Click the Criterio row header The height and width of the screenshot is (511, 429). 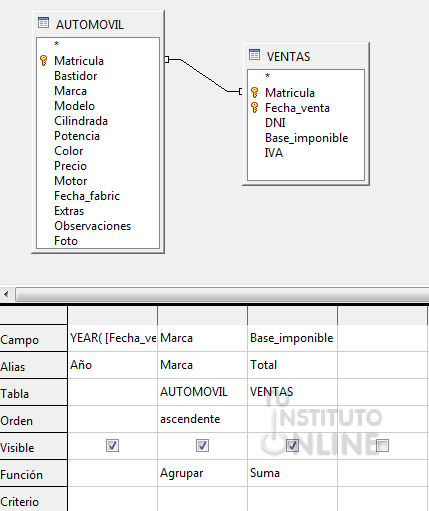33,499
